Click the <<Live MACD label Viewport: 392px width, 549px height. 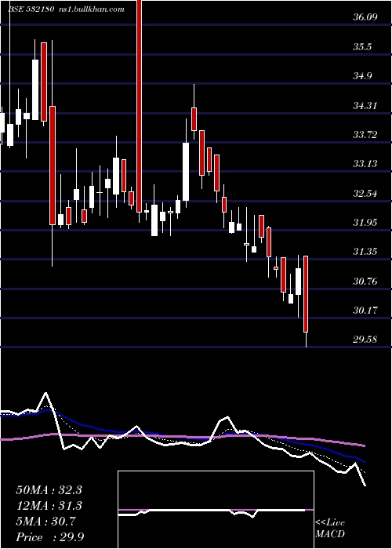[x=330, y=528]
